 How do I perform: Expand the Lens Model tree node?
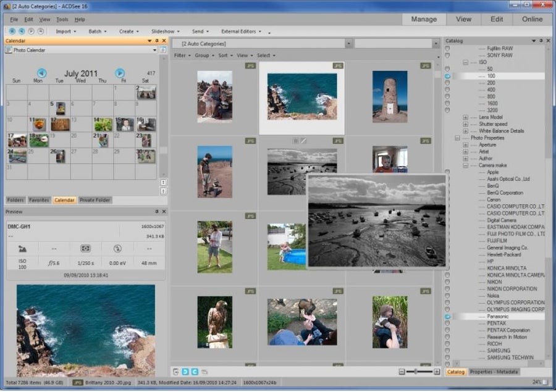[465, 117]
